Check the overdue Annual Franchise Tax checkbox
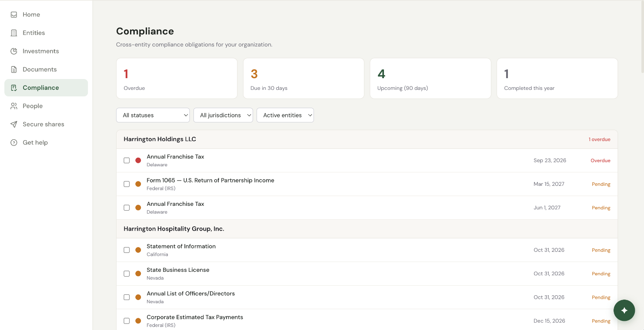 (x=127, y=161)
